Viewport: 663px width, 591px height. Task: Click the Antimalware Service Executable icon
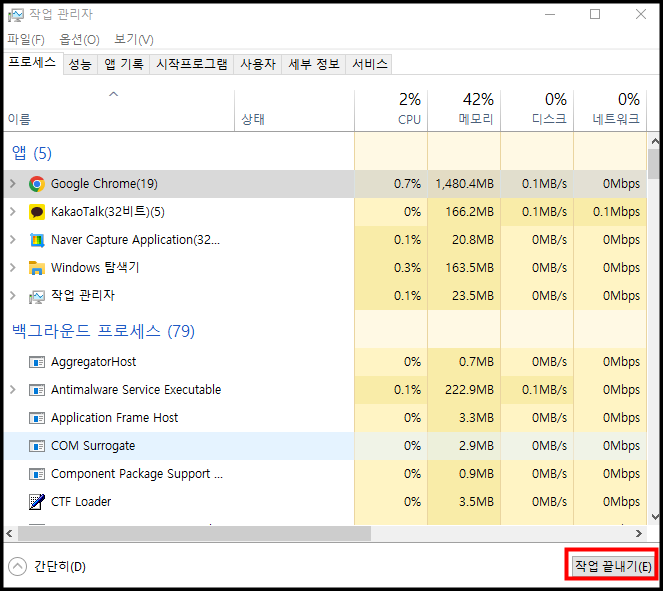[37, 390]
